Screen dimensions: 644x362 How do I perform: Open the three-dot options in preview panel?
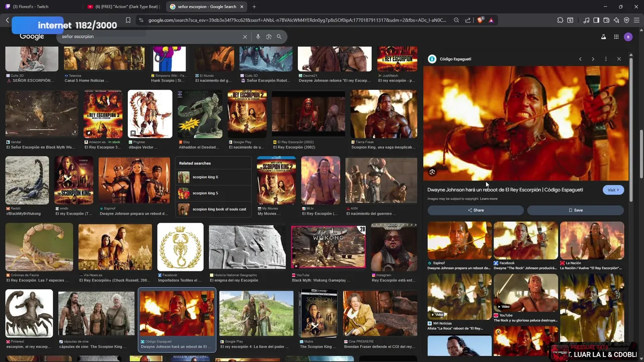(606, 59)
